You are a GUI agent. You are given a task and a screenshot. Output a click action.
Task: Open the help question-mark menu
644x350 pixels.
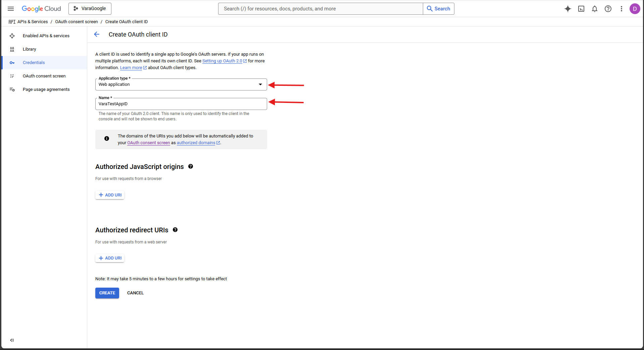[x=608, y=9]
